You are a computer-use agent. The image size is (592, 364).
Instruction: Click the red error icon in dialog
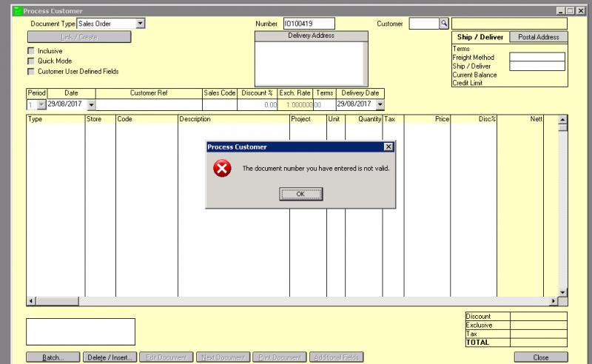pos(221,169)
